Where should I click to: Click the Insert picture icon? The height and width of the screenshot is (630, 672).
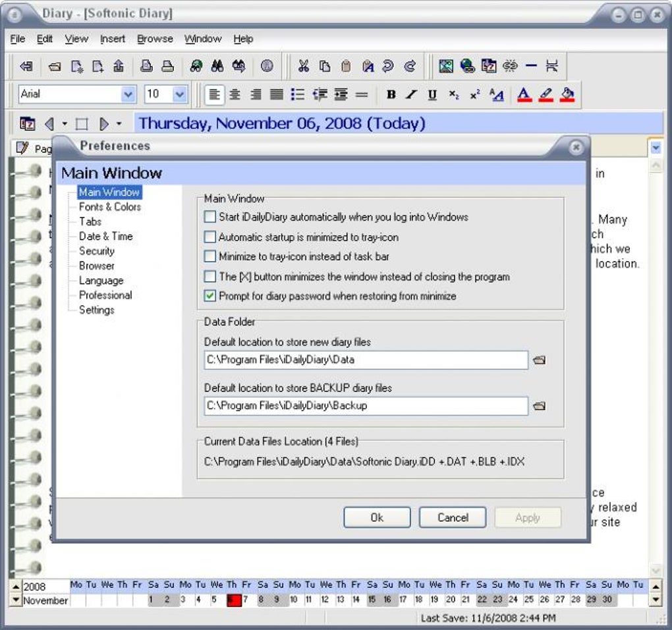446,66
